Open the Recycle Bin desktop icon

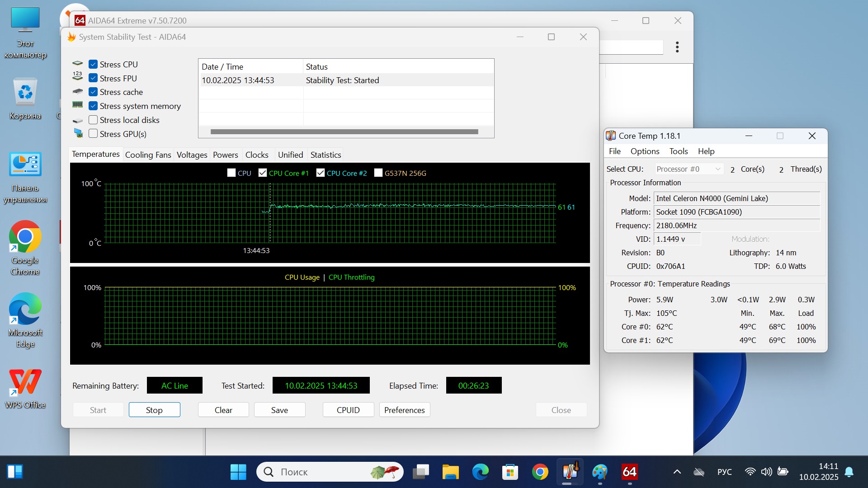25,99
